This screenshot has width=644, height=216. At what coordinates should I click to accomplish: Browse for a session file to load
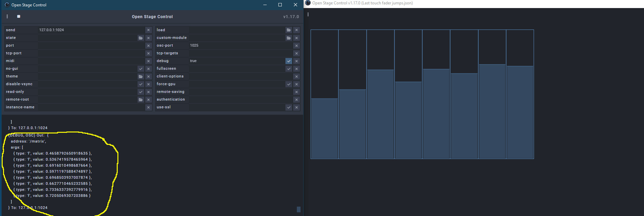(x=289, y=30)
